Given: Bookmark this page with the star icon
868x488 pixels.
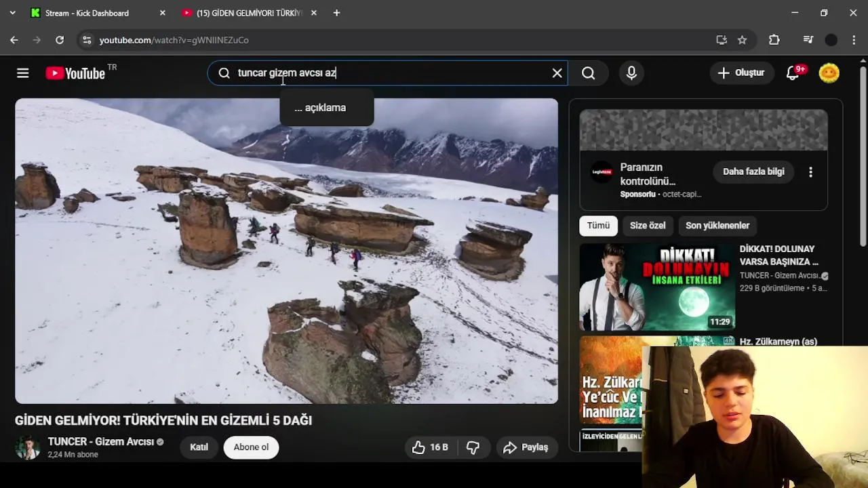Looking at the screenshot, I should (x=743, y=40).
